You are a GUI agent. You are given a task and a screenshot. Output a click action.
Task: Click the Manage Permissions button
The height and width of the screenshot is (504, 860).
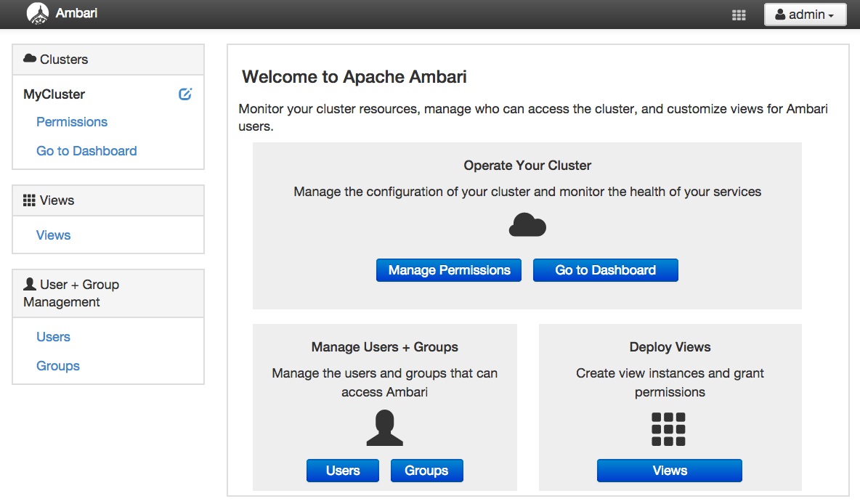click(x=449, y=270)
